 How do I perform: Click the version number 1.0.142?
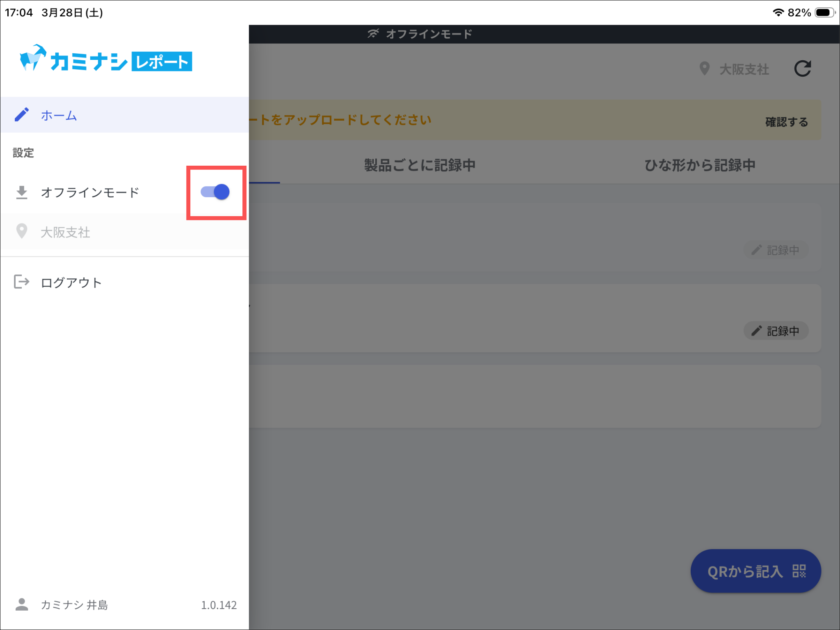tap(219, 605)
